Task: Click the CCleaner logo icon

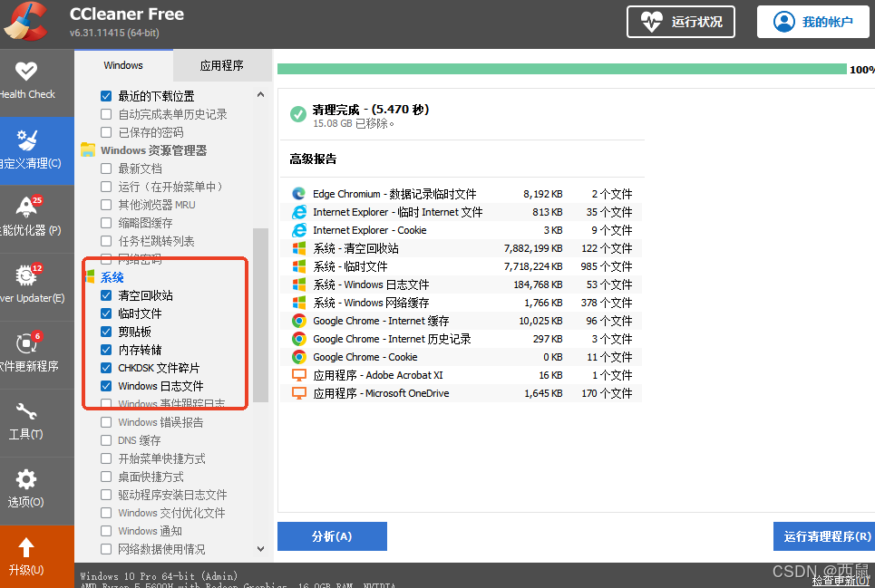Action: 25,23
